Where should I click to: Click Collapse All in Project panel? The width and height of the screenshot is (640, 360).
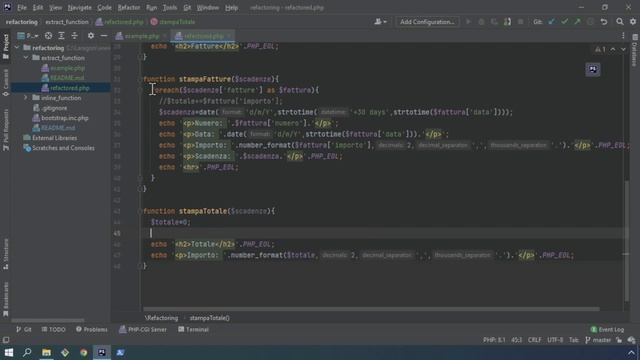tap(74, 36)
